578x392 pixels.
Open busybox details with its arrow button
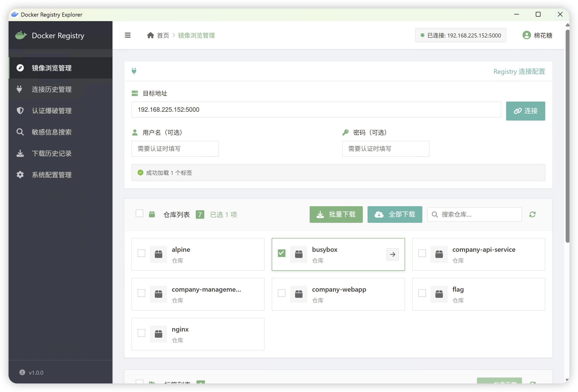392,254
